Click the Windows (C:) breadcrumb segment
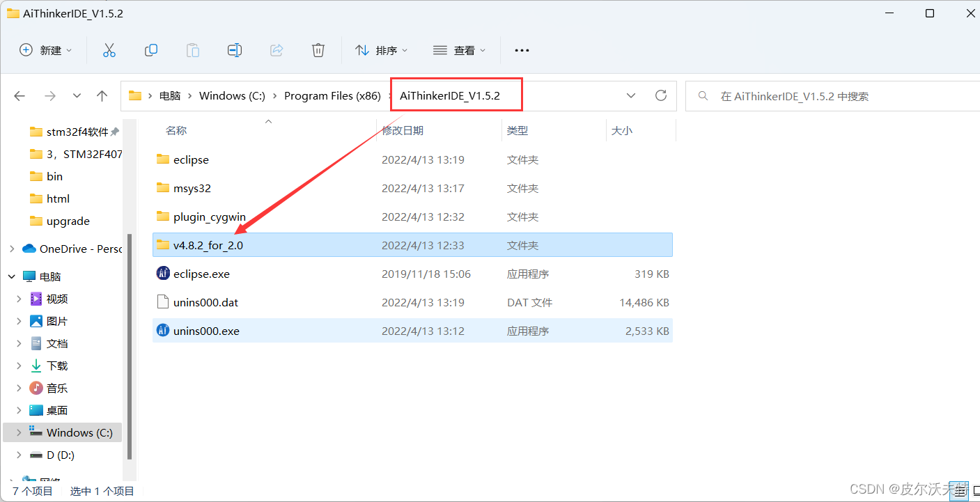The width and height of the screenshot is (980, 502). (232, 96)
